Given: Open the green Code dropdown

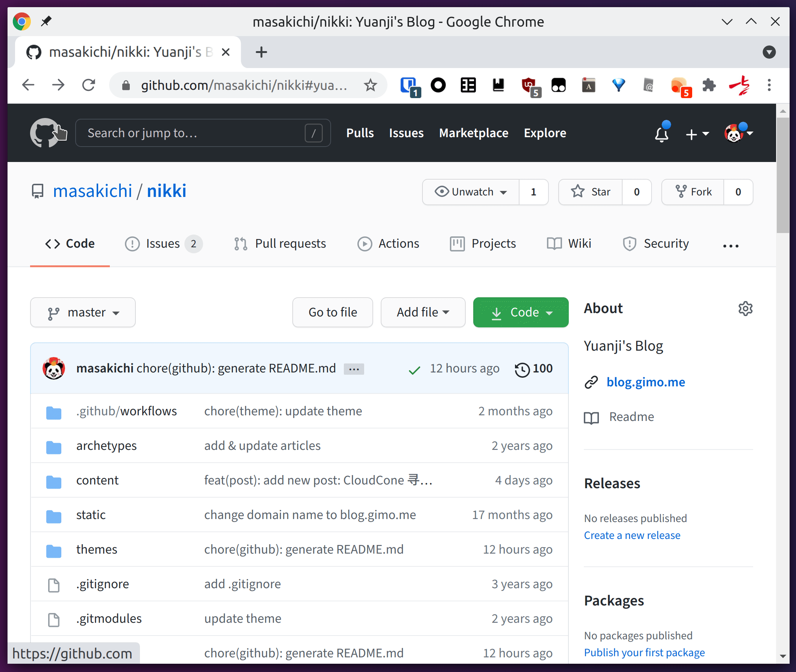Looking at the screenshot, I should 520,312.
